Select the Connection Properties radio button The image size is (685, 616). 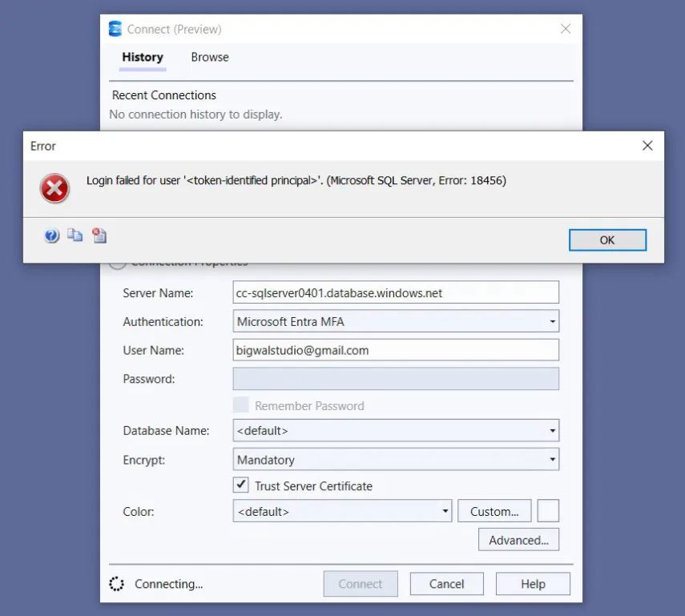tap(116, 261)
